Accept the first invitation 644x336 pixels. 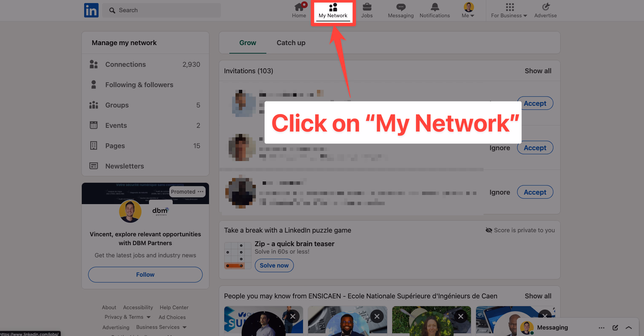point(535,103)
